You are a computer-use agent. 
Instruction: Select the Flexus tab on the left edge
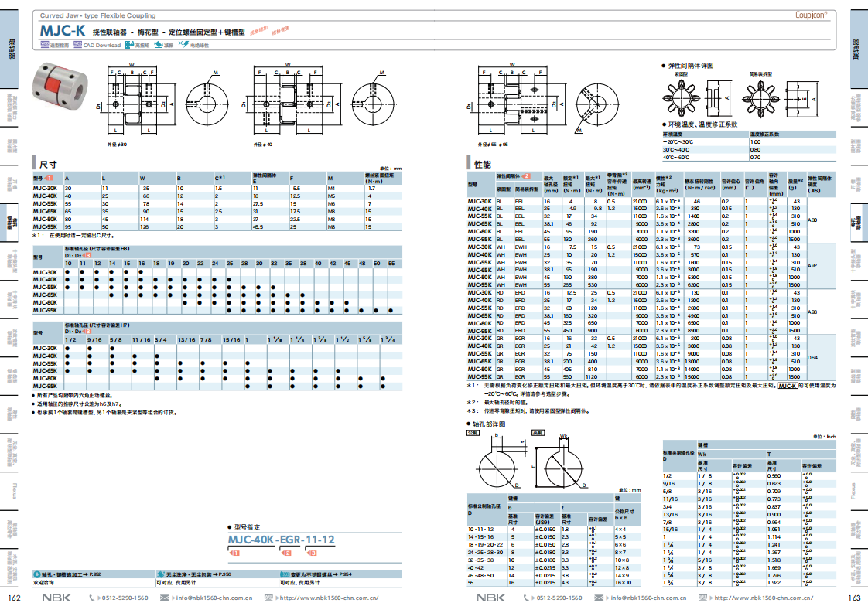[x=10, y=492]
